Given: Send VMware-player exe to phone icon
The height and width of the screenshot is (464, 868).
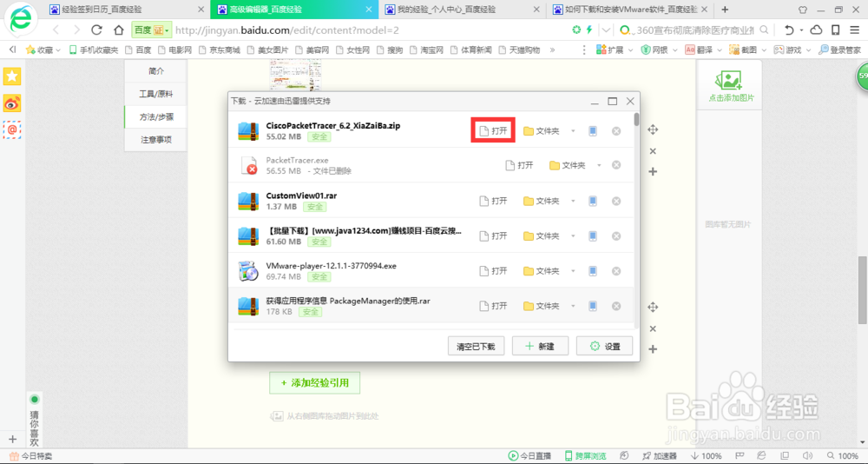Looking at the screenshot, I should point(592,271).
